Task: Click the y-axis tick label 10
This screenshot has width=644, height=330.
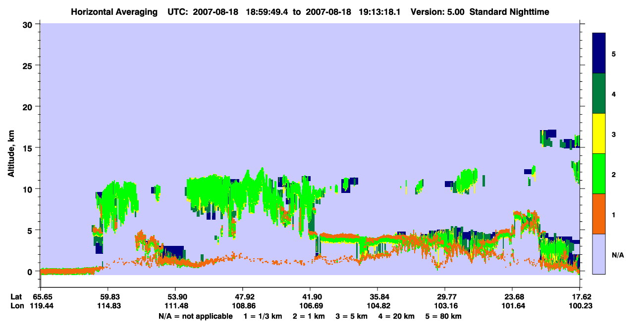Action: tap(29, 189)
